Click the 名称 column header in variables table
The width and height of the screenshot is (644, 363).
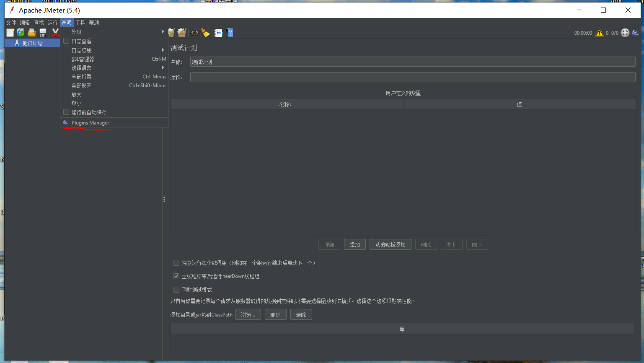287,104
